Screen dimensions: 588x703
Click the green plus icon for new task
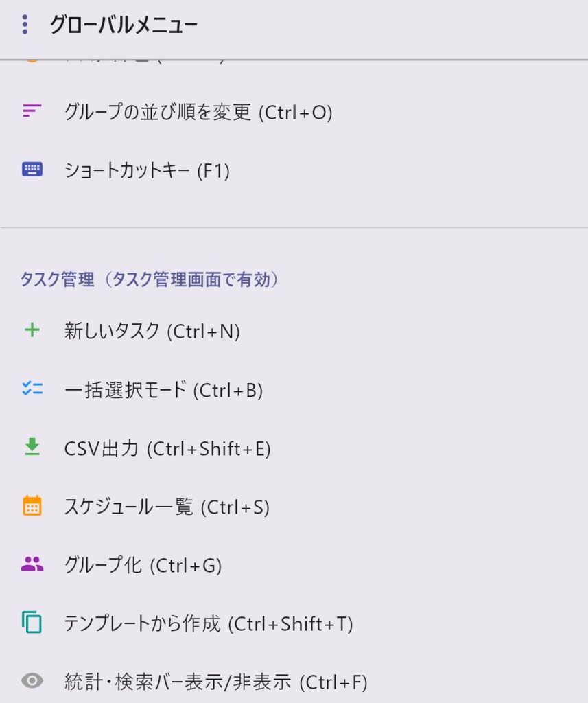click(31, 331)
